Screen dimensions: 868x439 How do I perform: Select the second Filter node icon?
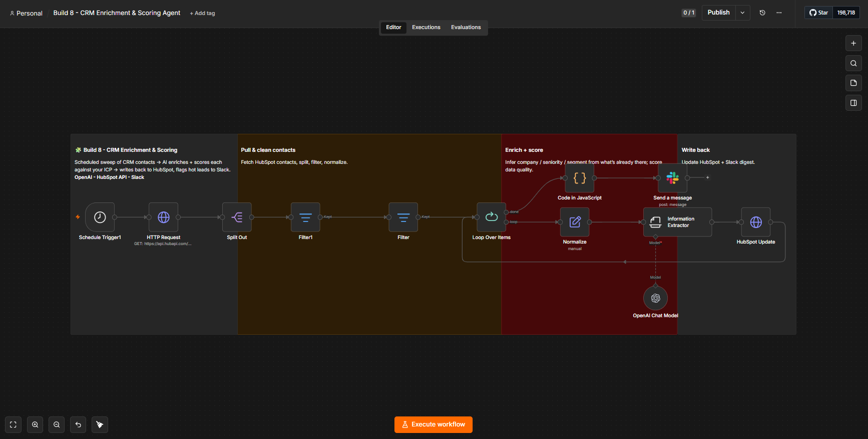point(403,217)
